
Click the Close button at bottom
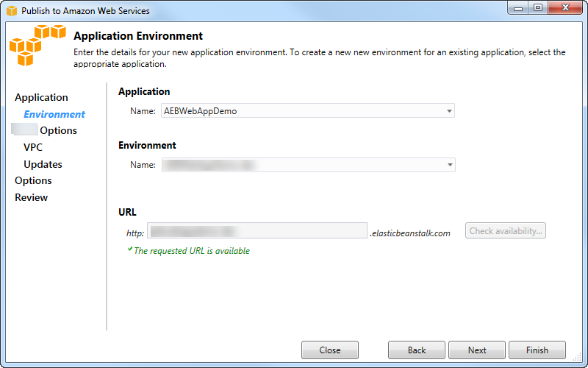330,350
